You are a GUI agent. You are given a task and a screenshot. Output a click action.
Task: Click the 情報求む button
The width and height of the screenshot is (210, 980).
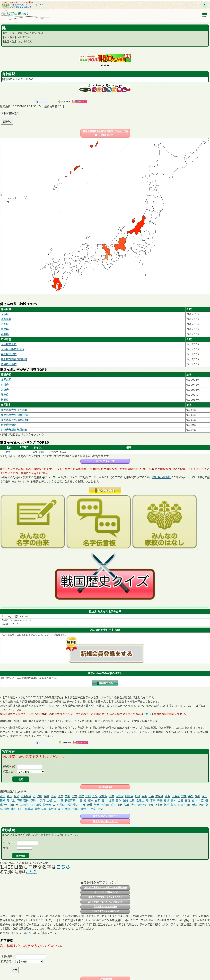7,121
